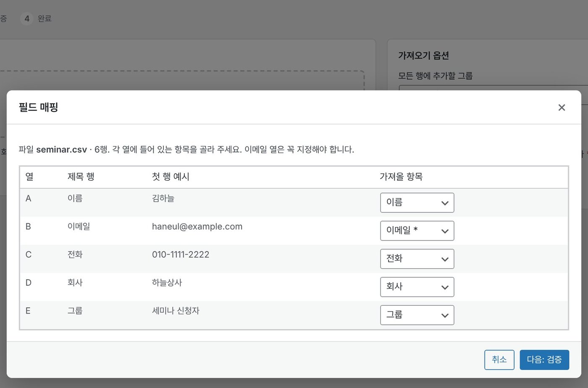Click the 가져오기 옵션 heading behind the dialog
The height and width of the screenshot is (388, 588).
coord(423,55)
